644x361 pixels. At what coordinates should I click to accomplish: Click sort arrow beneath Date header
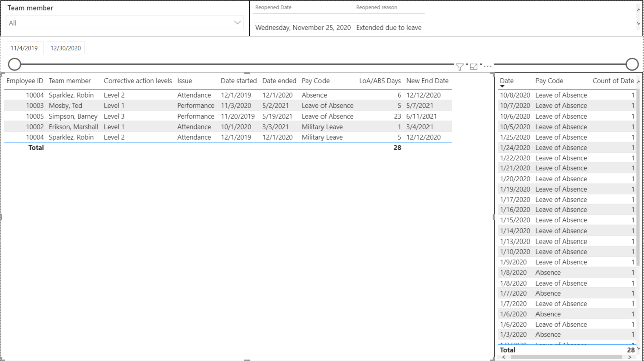502,87
